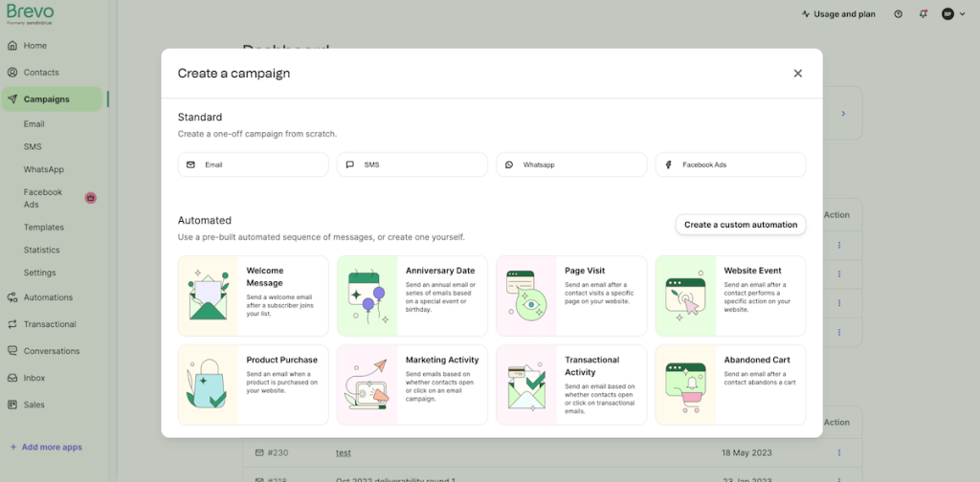
Task: Click the Product Purchase shopping bag illustration
Action: point(209,384)
